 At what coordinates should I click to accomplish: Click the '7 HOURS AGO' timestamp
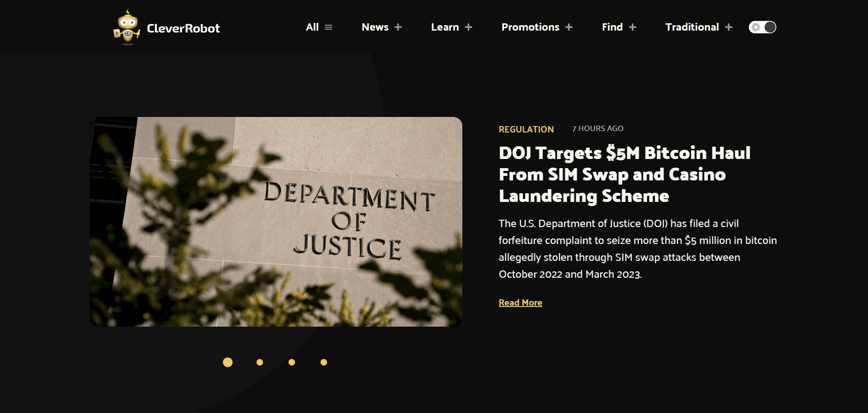(x=598, y=129)
